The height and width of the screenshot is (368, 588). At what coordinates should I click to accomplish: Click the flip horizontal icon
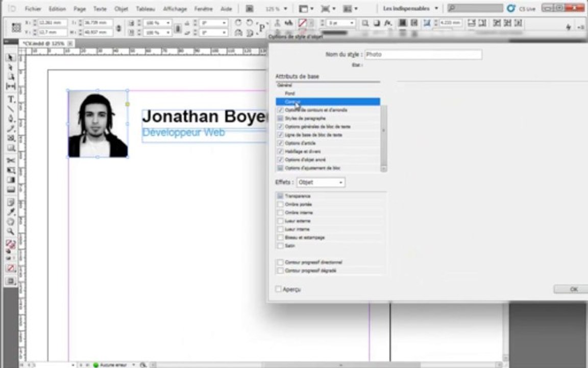(x=238, y=33)
